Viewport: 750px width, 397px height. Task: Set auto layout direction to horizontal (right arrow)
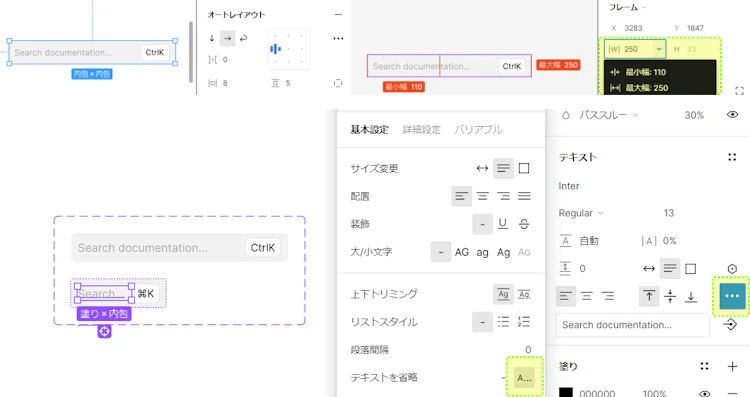click(x=227, y=38)
